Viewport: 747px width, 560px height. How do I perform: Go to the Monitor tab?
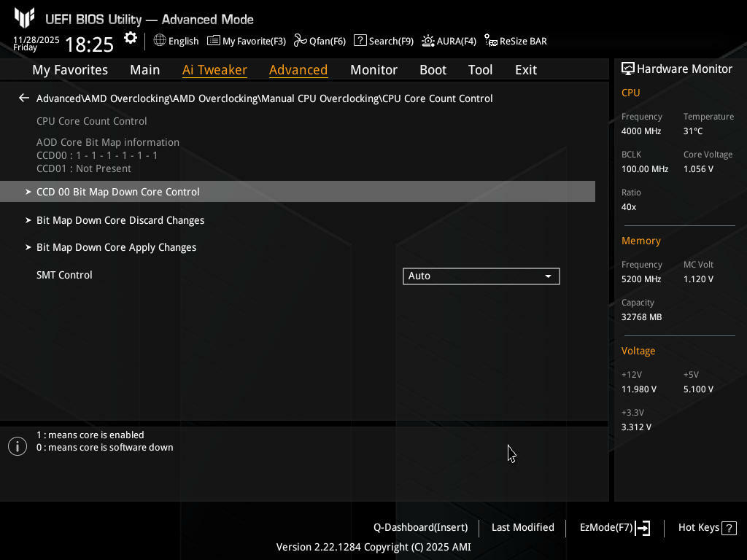pos(373,70)
